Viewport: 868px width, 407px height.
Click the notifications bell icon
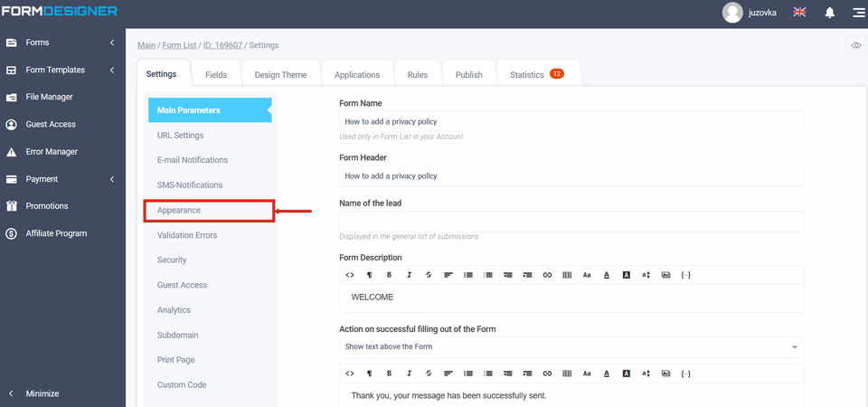click(x=829, y=13)
